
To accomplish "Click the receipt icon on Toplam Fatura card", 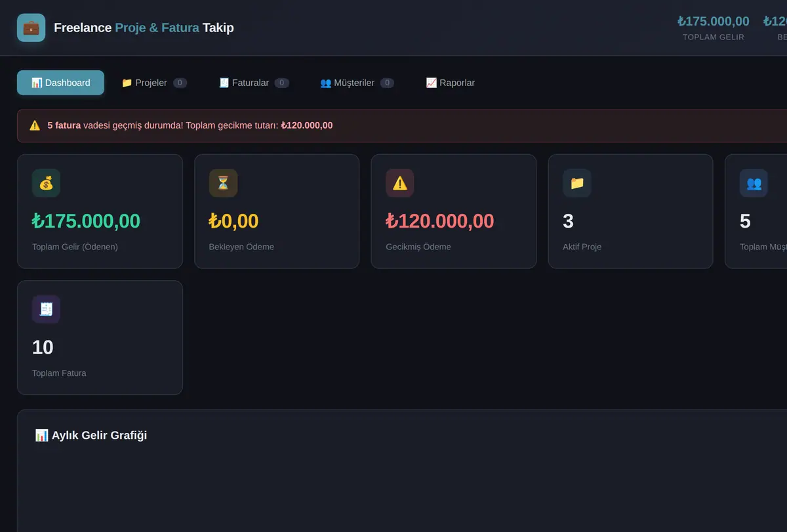I will pos(46,309).
